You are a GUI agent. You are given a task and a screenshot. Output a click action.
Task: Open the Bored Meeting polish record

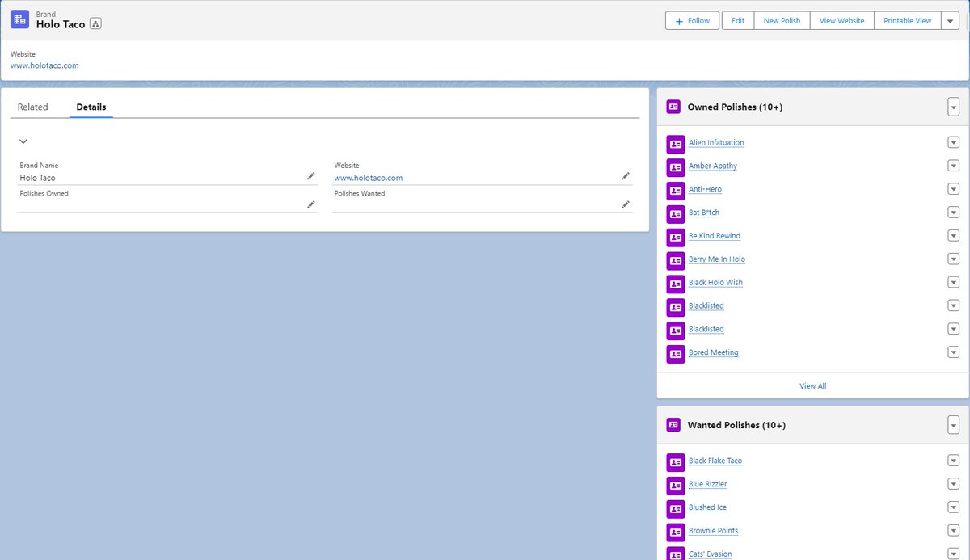(x=714, y=352)
